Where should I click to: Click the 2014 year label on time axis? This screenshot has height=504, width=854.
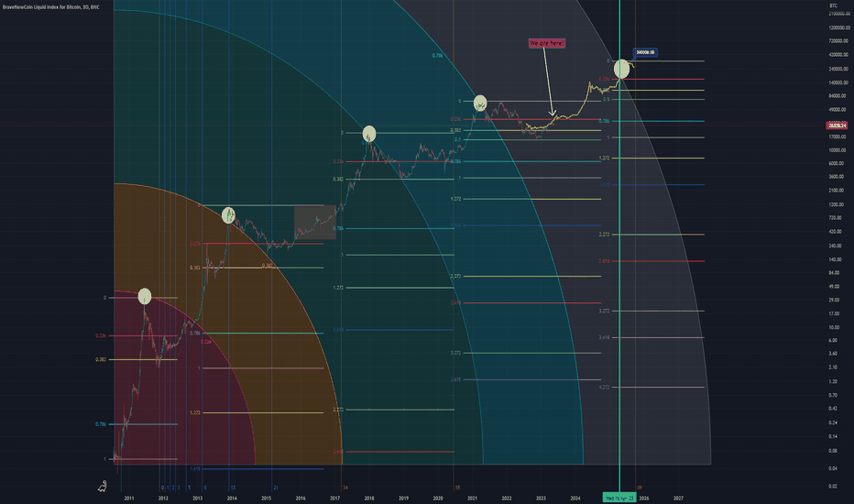(x=232, y=498)
